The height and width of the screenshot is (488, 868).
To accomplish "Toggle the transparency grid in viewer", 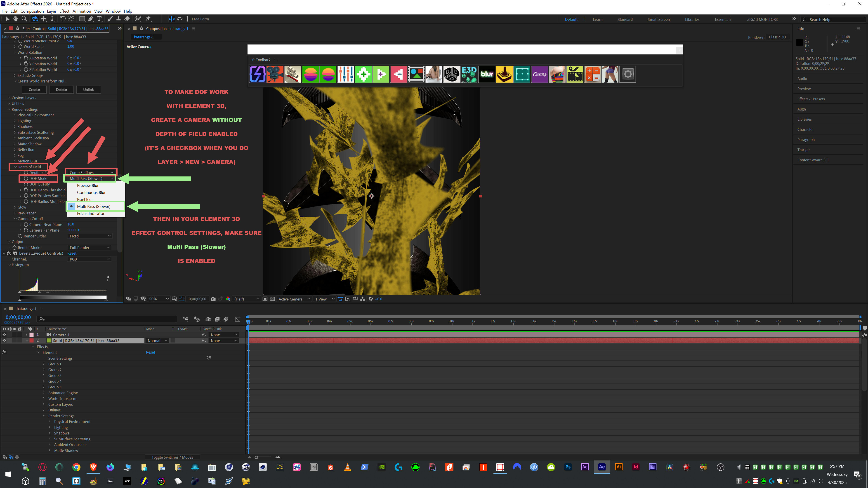I will pyautogui.click(x=272, y=299).
